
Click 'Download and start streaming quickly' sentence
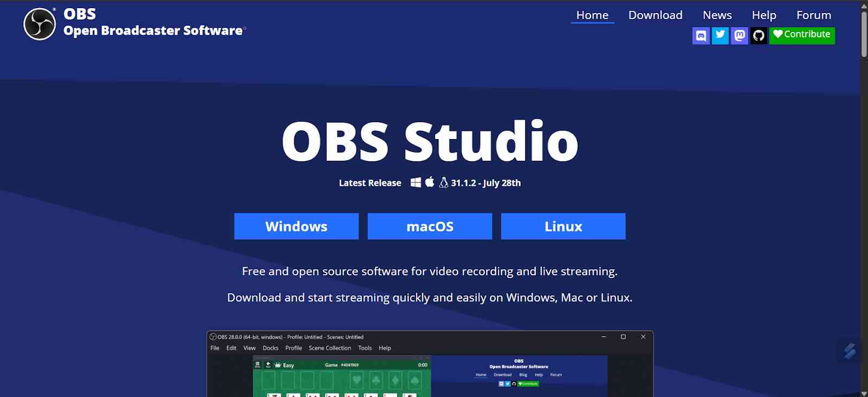point(430,298)
